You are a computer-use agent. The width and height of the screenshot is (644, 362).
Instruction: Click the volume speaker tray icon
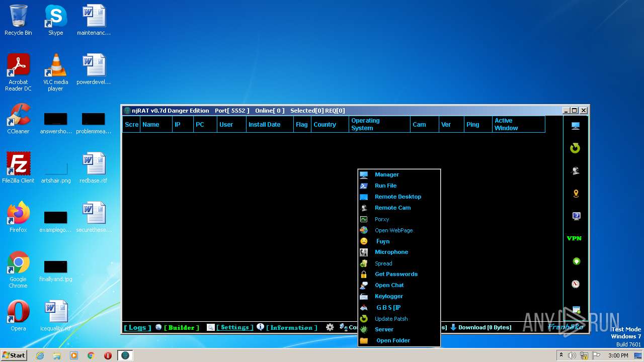[x=572, y=355]
